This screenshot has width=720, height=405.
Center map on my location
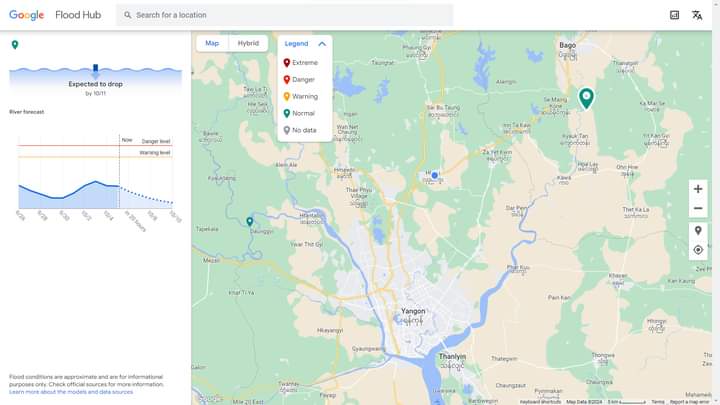pos(698,250)
